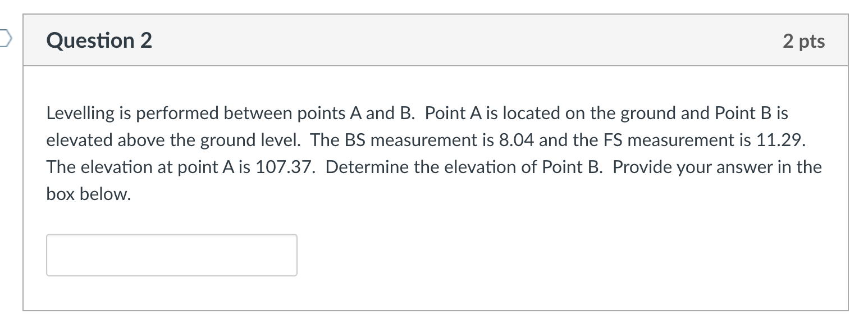
Task: Select the points value for Question 2
Action: click(803, 40)
